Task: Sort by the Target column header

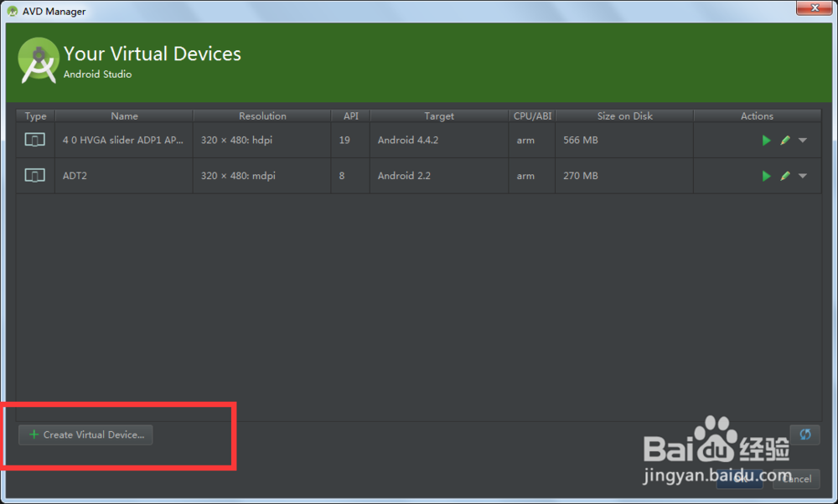Action: point(439,116)
